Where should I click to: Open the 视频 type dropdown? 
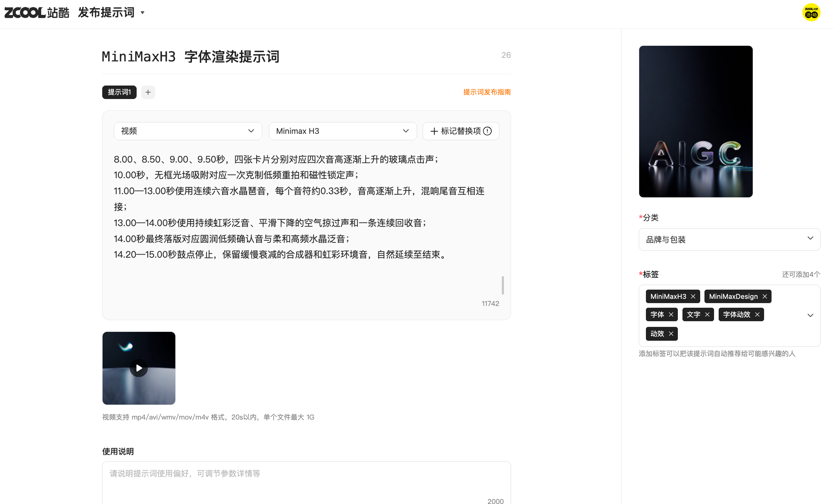pos(188,131)
